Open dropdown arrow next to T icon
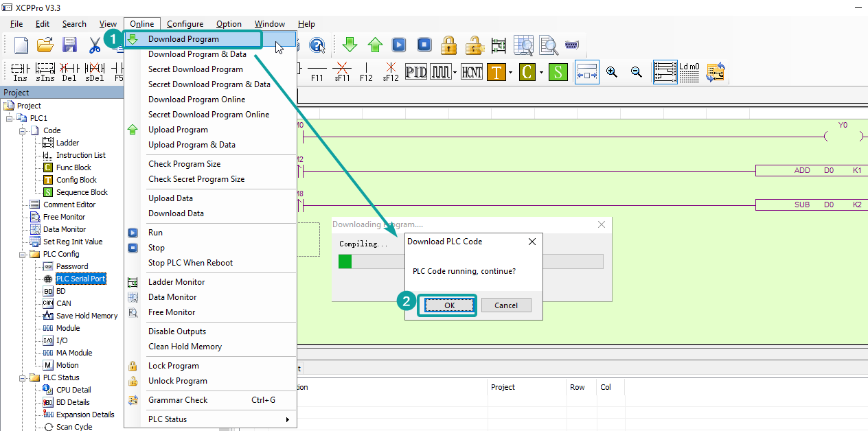The image size is (868, 431). click(510, 72)
